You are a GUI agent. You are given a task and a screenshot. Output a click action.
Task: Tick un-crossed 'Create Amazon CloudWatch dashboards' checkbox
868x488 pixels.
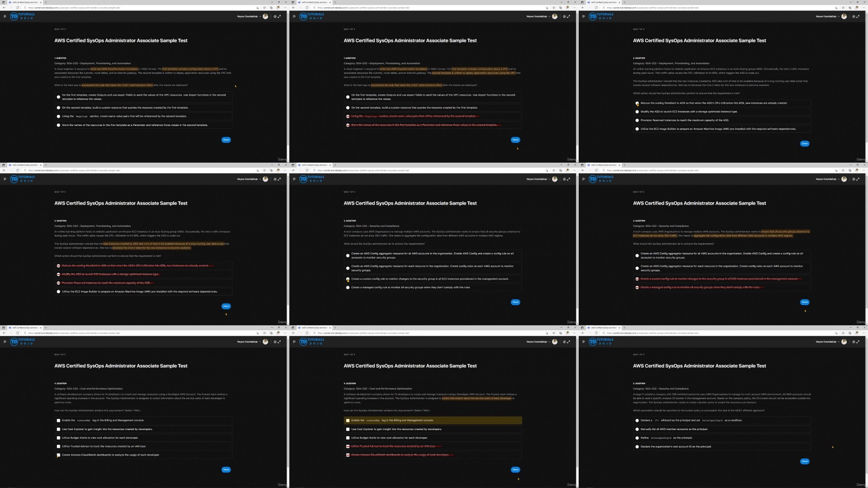pyautogui.click(x=58, y=455)
